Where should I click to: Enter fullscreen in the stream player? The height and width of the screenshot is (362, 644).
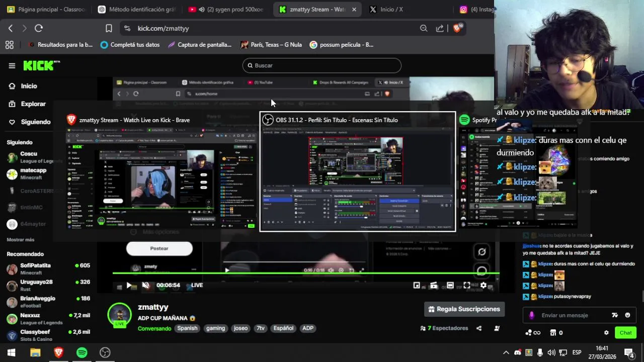467,285
